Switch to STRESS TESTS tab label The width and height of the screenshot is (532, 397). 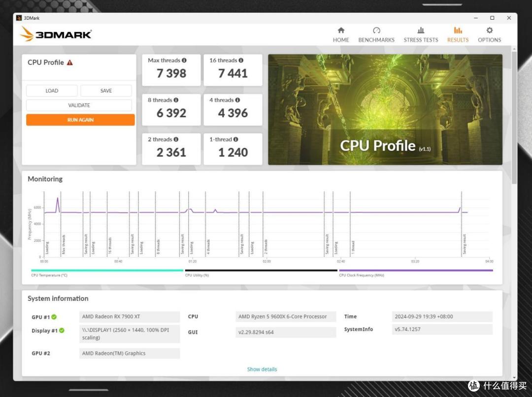coord(421,40)
